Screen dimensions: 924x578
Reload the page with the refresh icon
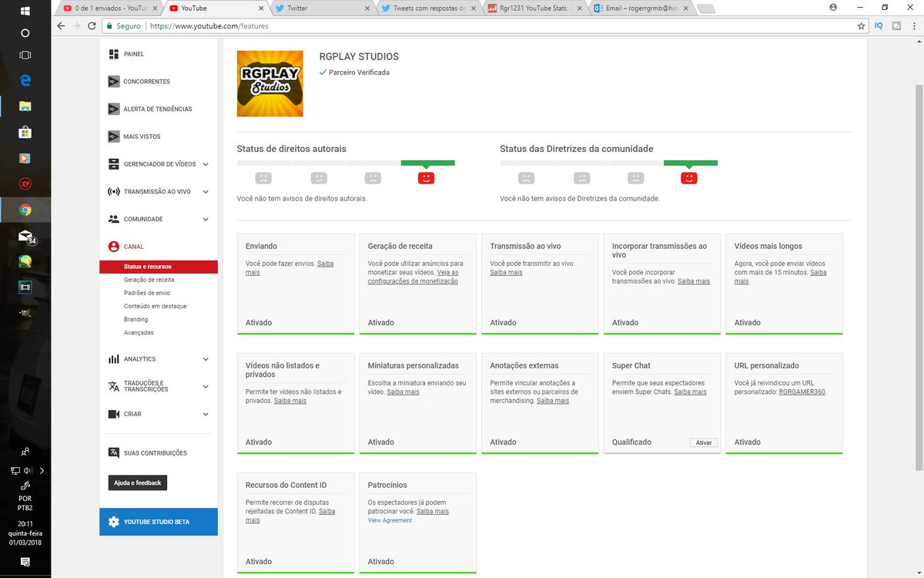coord(91,25)
